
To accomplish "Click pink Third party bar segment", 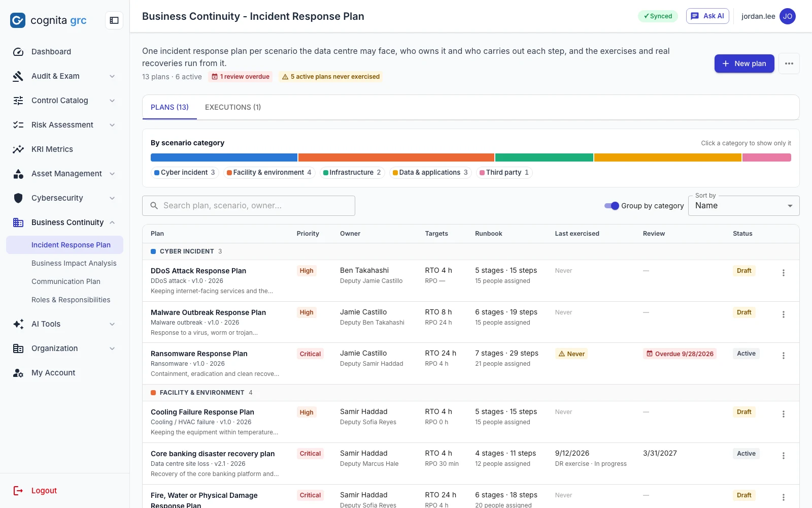I will coord(767,157).
